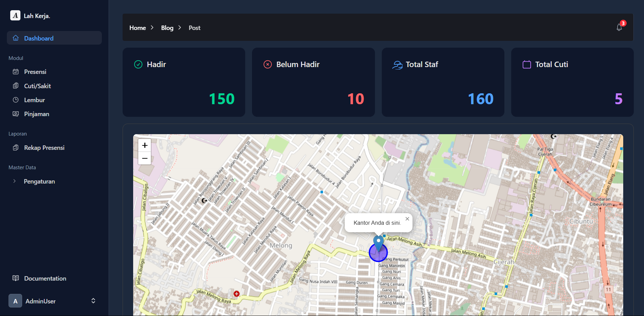644x316 pixels.
Task: Click the Total Staf people icon
Action: click(397, 64)
